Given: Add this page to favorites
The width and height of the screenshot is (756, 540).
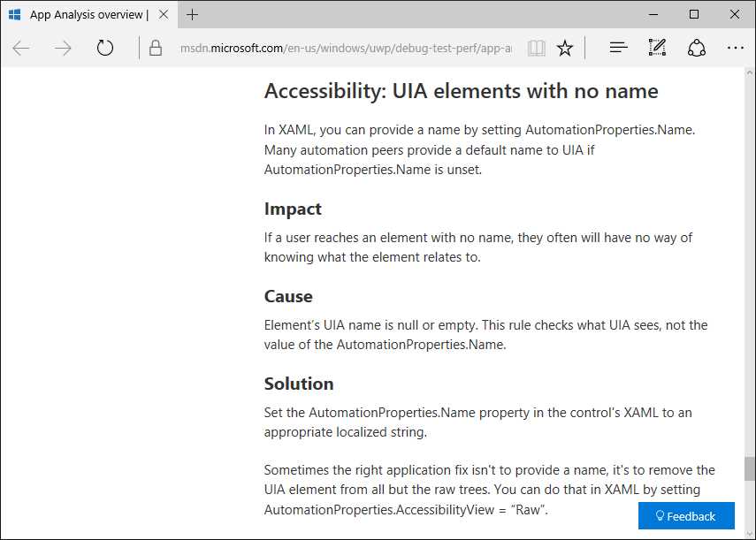Looking at the screenshot, I should pos(565,48).
